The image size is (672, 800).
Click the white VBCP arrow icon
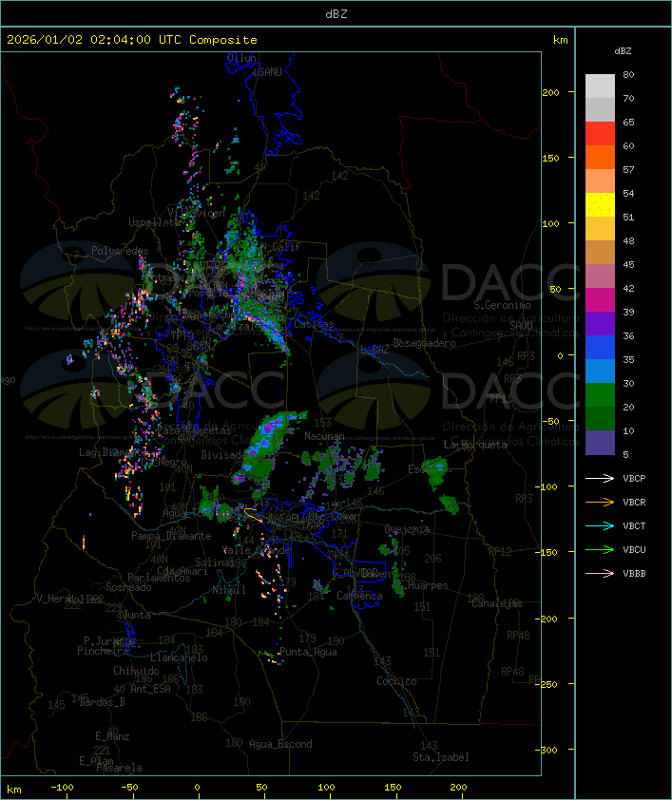[600, 478]
